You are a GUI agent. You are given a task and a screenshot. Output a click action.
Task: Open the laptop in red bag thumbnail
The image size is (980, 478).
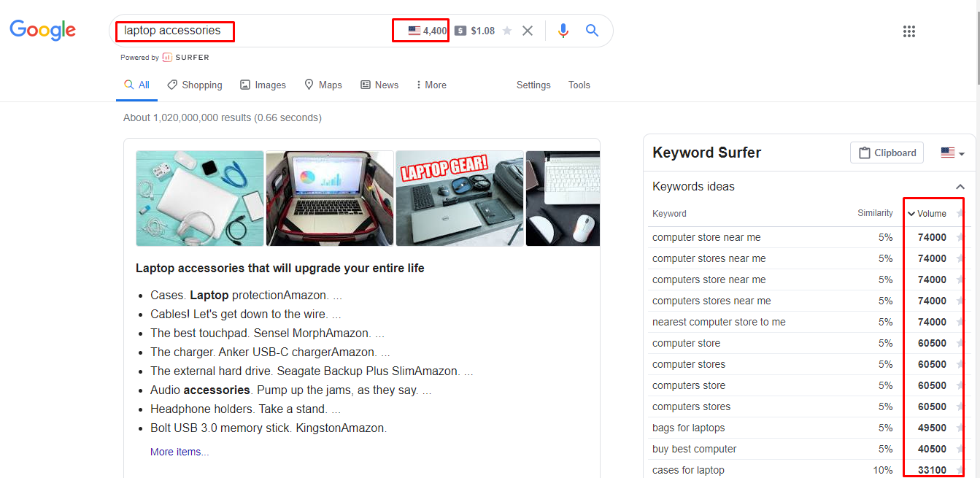pos(330,198)
